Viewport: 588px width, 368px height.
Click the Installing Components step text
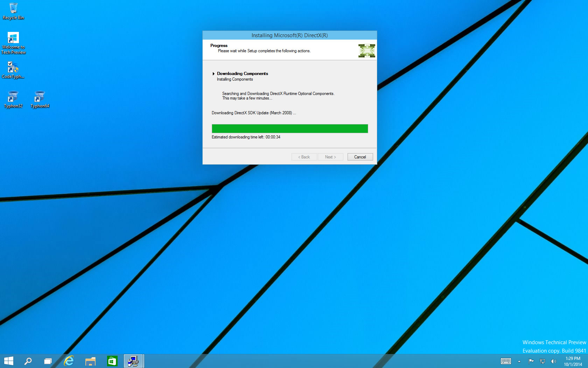tap(235, 80)
